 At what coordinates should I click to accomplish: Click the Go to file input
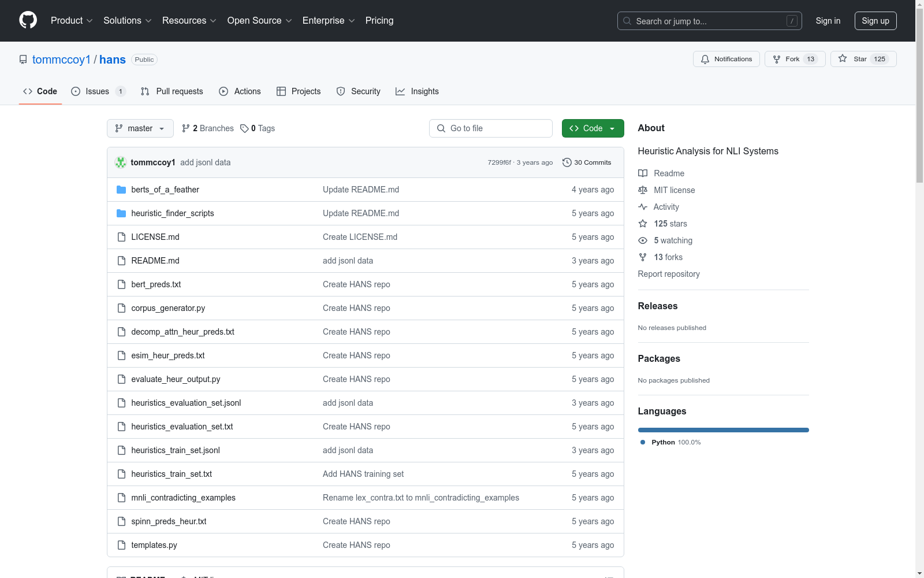pyautogui.click(x=491, y=128)
